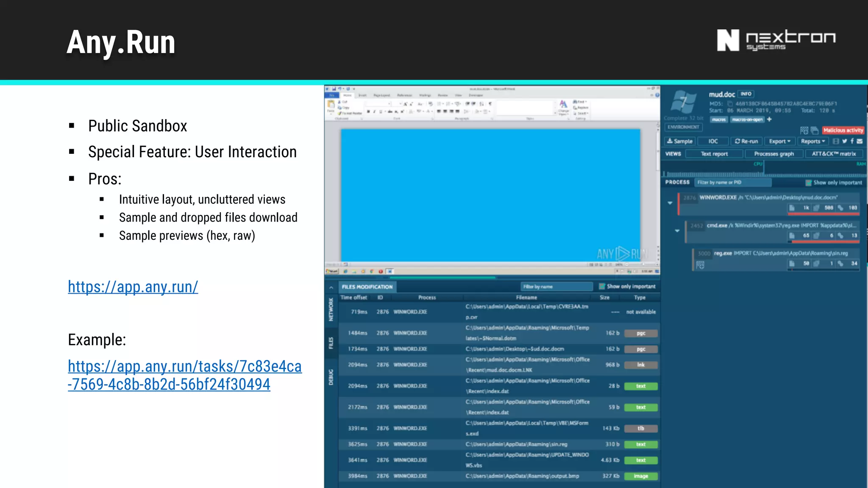Select the reg.exe process 3000 entry
The height and width of the screenshot is (488, 868).
[776, 259]
